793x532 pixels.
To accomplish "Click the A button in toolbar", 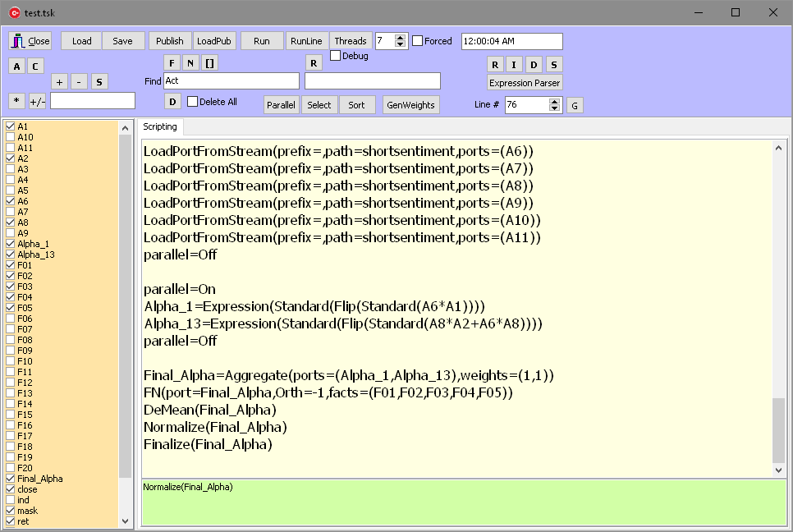I will point(17,66).
